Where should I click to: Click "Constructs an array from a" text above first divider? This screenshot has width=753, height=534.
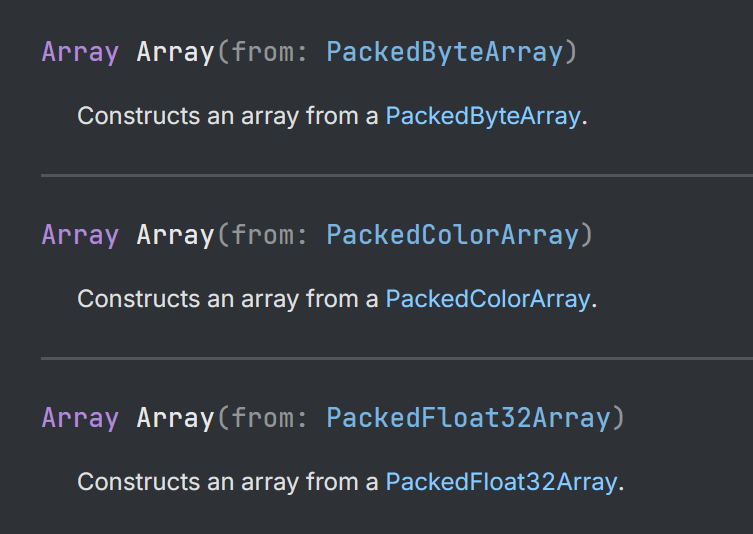point(227,116)
